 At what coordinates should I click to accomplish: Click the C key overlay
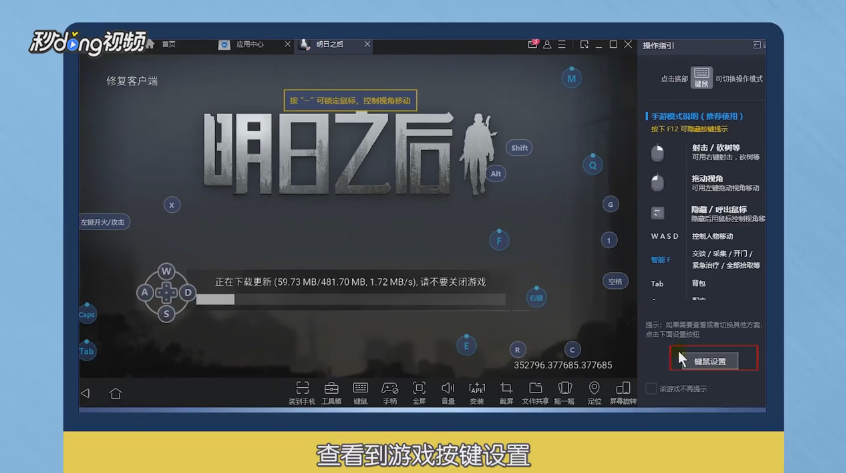(572, 350)
